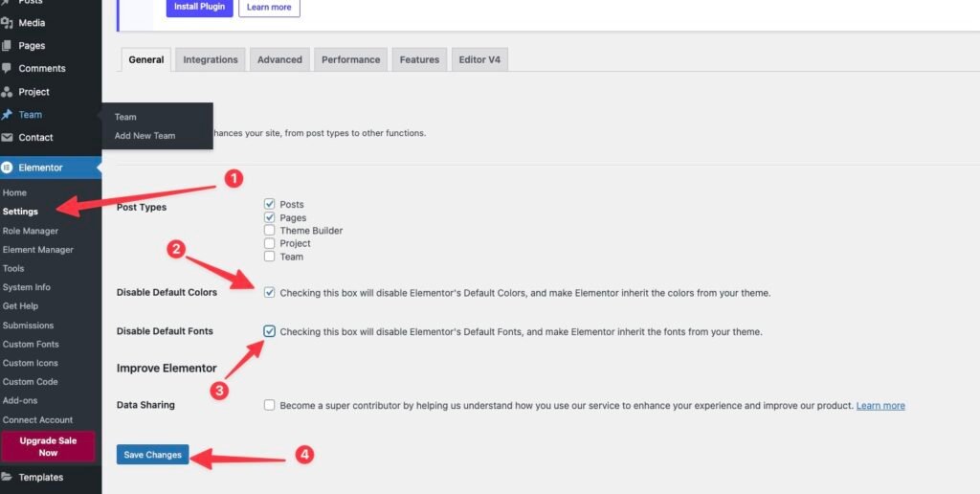This screenshot has width=980, height=494.
Task: Enable the Theme Builder post type checkbox
Action: click(270, 231)
